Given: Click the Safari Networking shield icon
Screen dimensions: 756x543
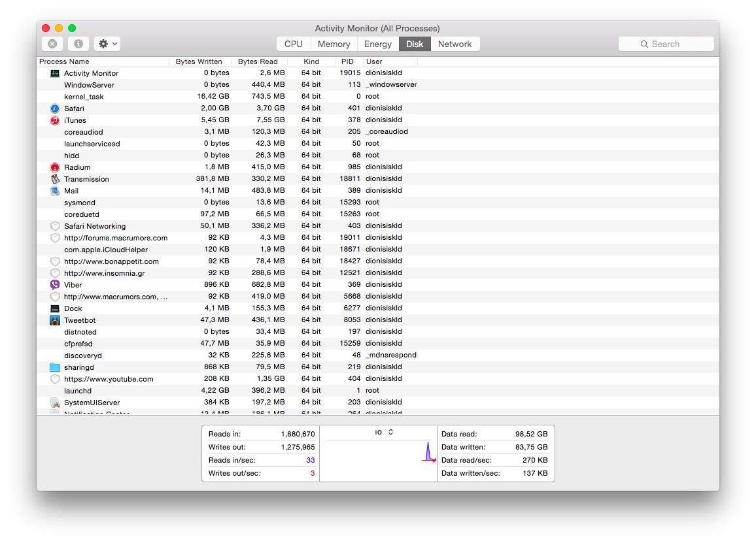Looking at the screenshot, I should pos(55,226).
